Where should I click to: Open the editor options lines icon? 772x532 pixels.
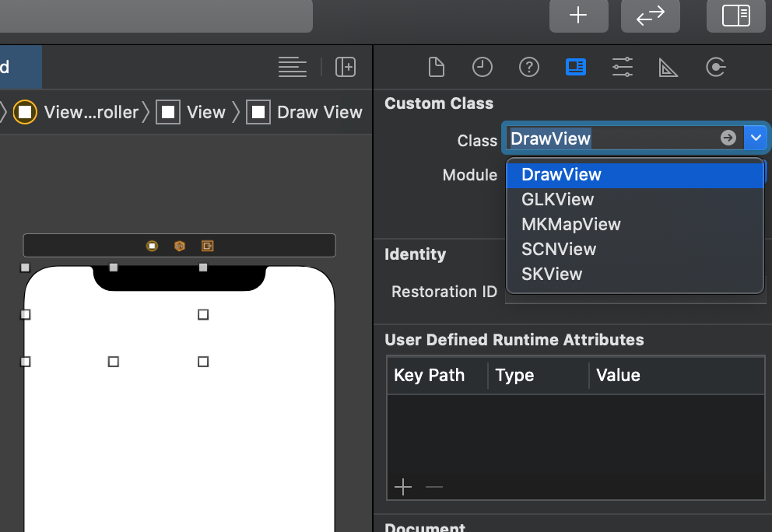[x=293, y=67]
